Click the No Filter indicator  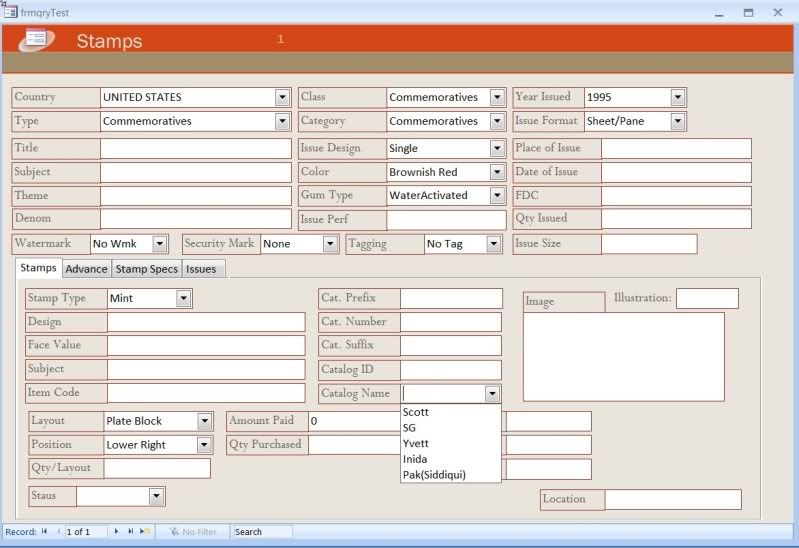click(x=193, y=532)
